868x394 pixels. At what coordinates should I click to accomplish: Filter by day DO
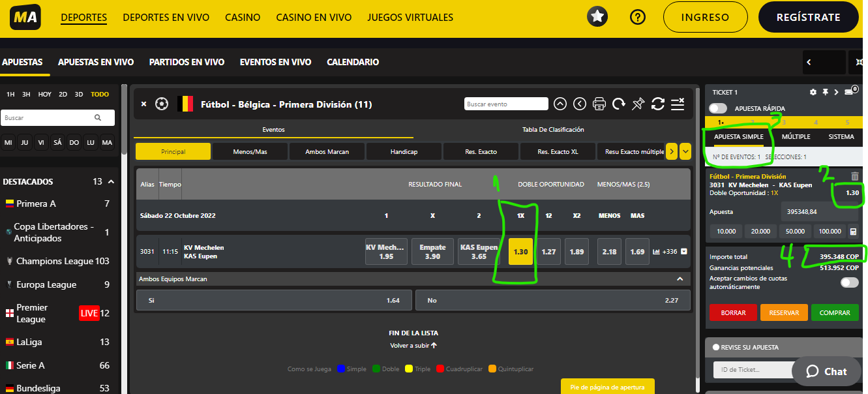click(74, 142)
